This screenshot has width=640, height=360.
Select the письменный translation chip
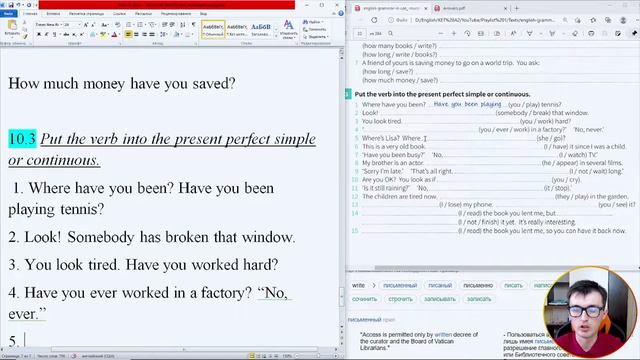(x=400, y=286)
